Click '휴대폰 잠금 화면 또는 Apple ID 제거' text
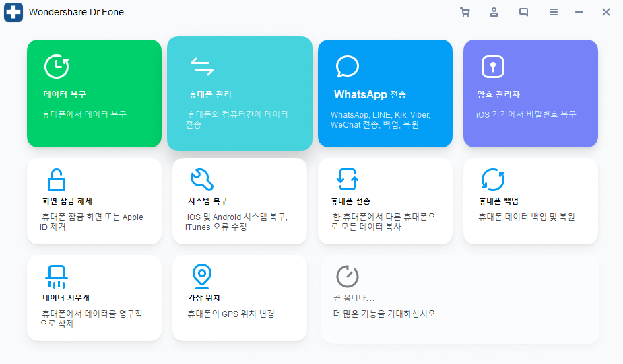623x364 pixels. 92,222
